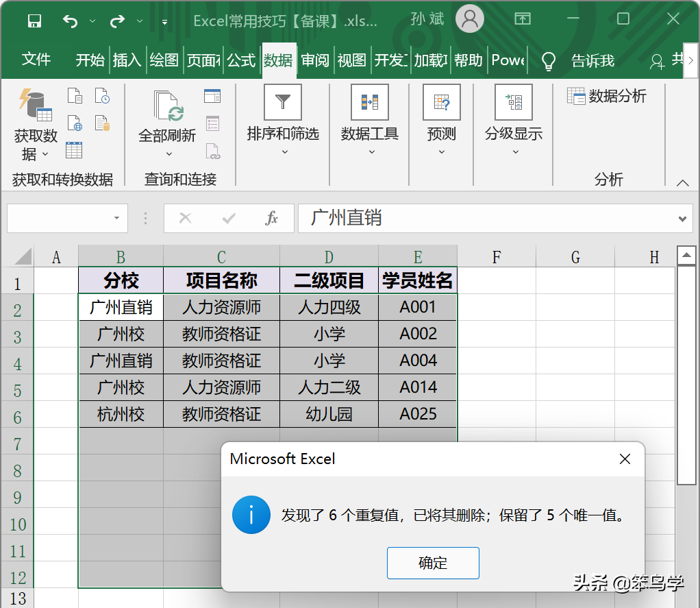Click the 全部刷新 refresh icon

coord(168,106)
